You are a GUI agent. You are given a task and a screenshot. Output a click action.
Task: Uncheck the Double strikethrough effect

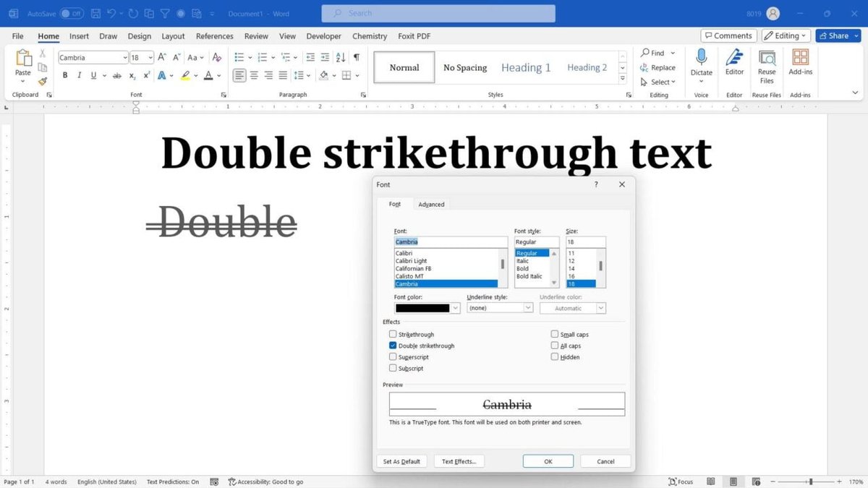coord(393,346)
